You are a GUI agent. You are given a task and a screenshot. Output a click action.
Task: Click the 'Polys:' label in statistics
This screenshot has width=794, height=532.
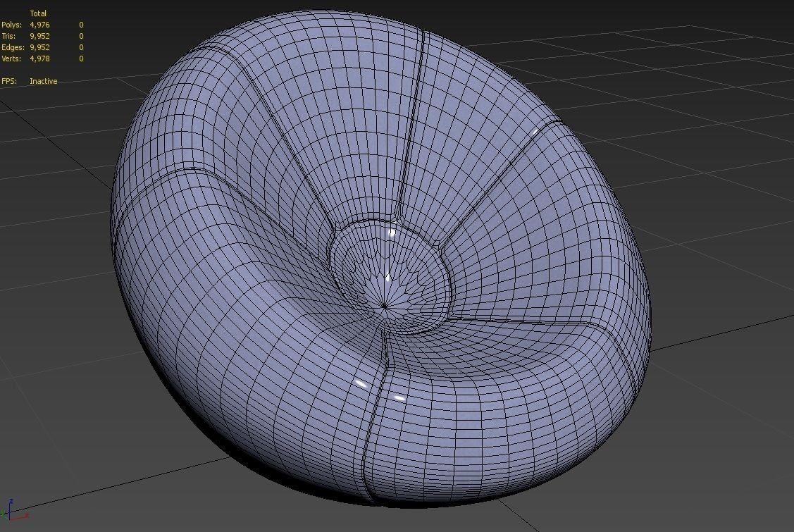coord(12,25)
